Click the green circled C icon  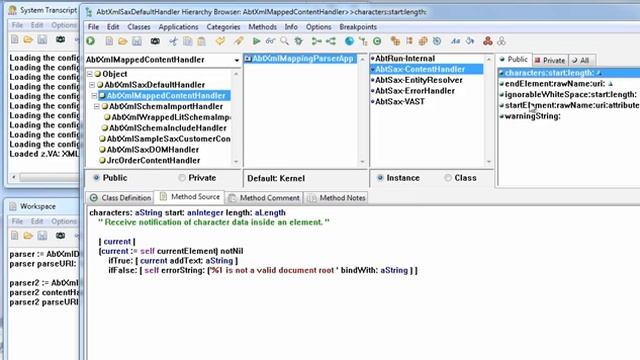click(377, 41)
